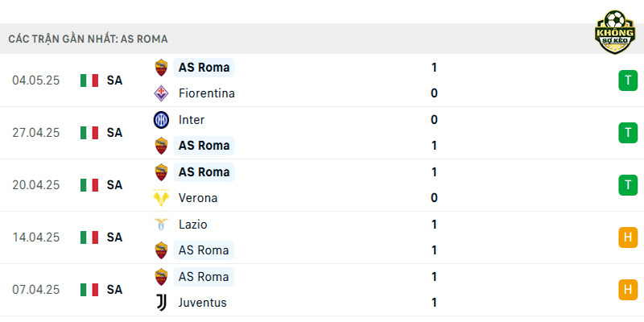Open the Fiorentina team link
Viewport: 644px width, 322px height.
(x=207, y=93)
